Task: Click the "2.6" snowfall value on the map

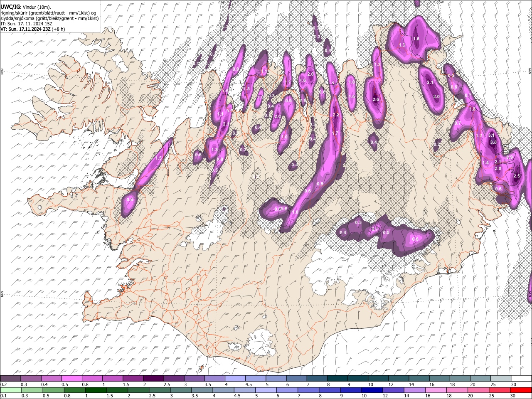Action: pyautogui.click(x=376, y=100)
